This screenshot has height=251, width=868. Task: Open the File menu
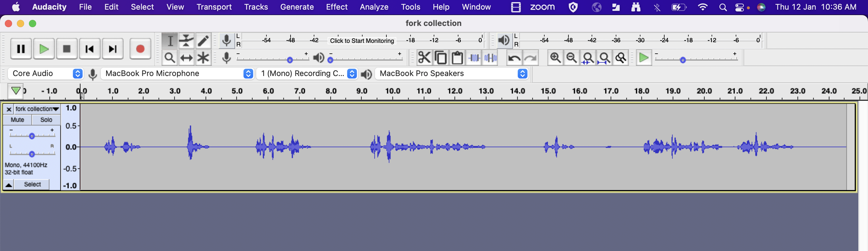coord(85,7)
